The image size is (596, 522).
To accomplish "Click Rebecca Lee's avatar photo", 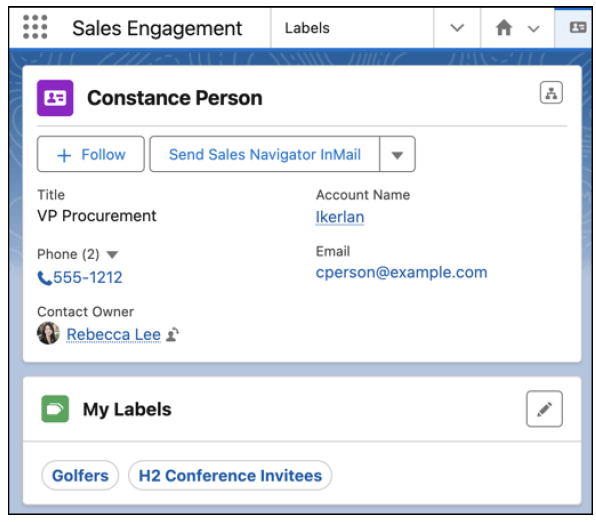I will pos(48,333).
